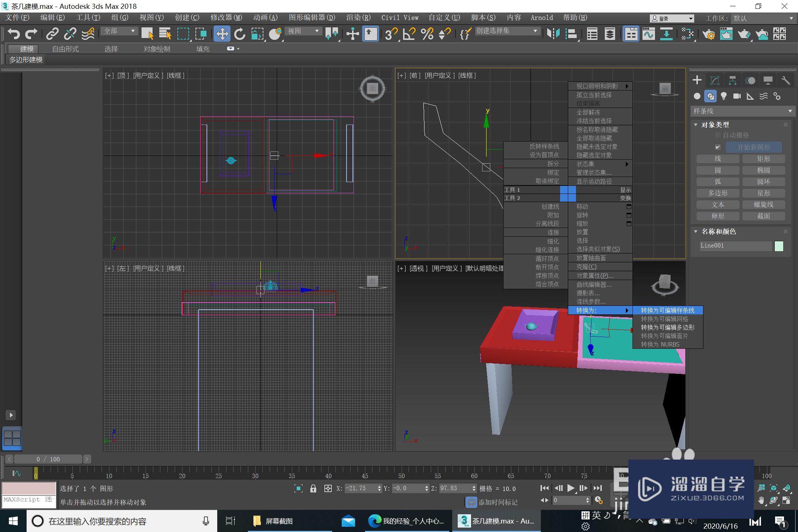Click the Line001 object color swatch
This screenshot has width=798, height=532.
click(779, 246)
